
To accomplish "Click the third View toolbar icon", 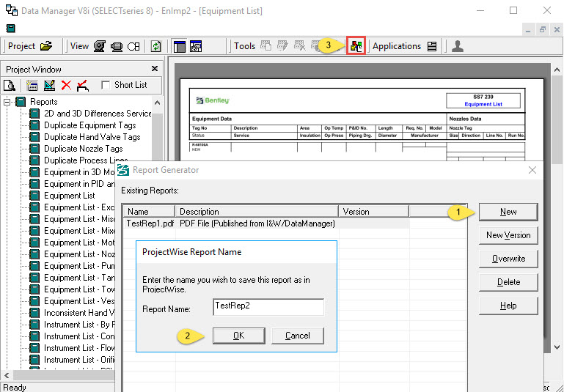I will [133, 46].
